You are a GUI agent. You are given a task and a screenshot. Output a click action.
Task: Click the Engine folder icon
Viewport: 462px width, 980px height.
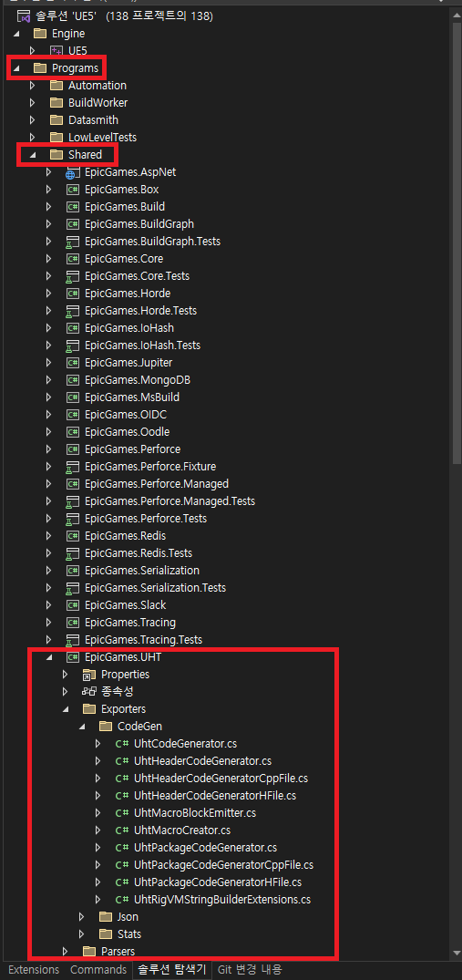click(x=40, y=33)
